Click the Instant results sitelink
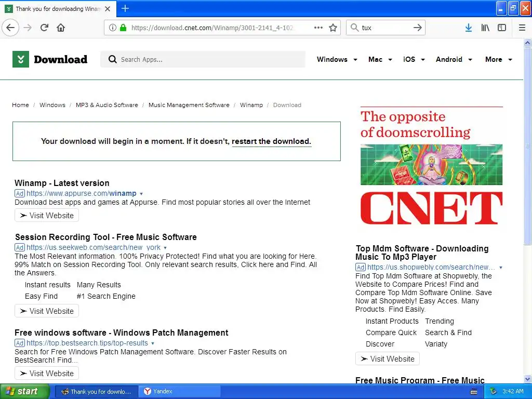The height and width of the screenshot is (399, 532). 47,285
